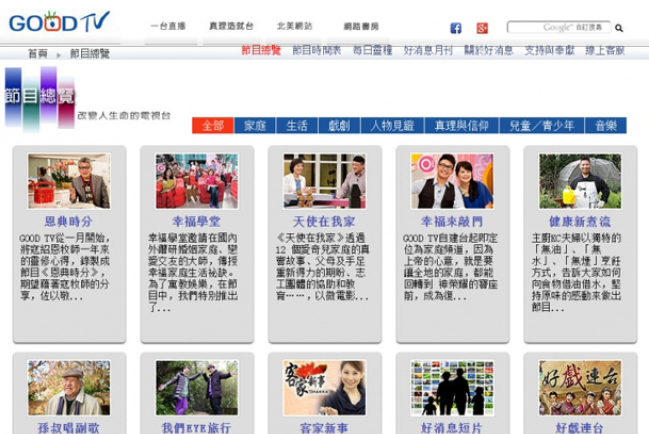Switch to the 家庭 category tab
649x434 pixels.
[x=255, y=126]
